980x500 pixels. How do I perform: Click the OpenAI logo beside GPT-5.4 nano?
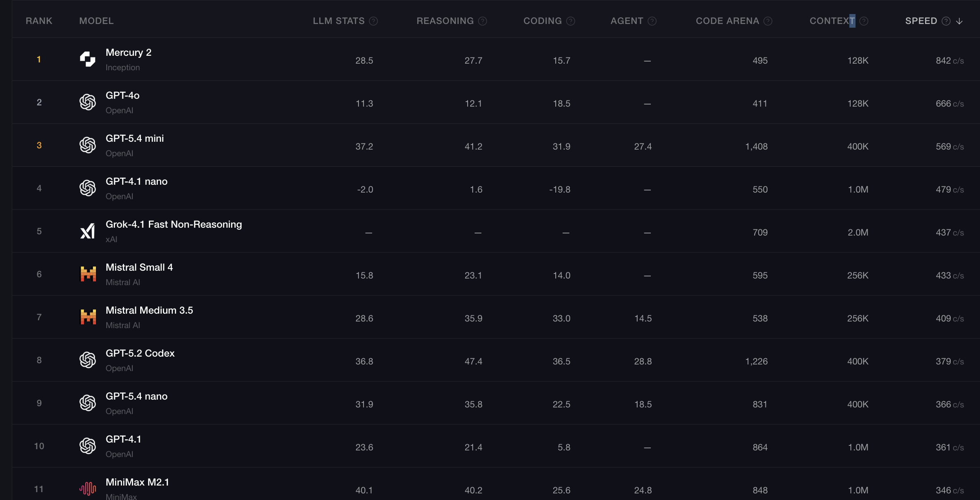88,403
